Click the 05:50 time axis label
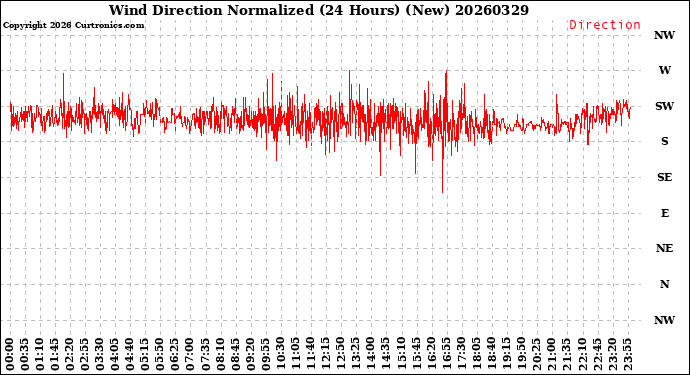The width and height of the screenshot is (690, 375). (160, 354)
